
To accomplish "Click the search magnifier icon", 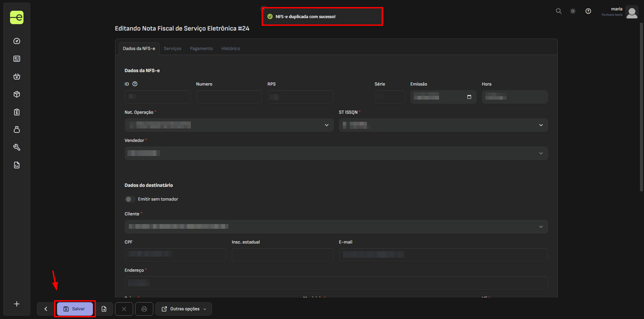I will [559, 11].
